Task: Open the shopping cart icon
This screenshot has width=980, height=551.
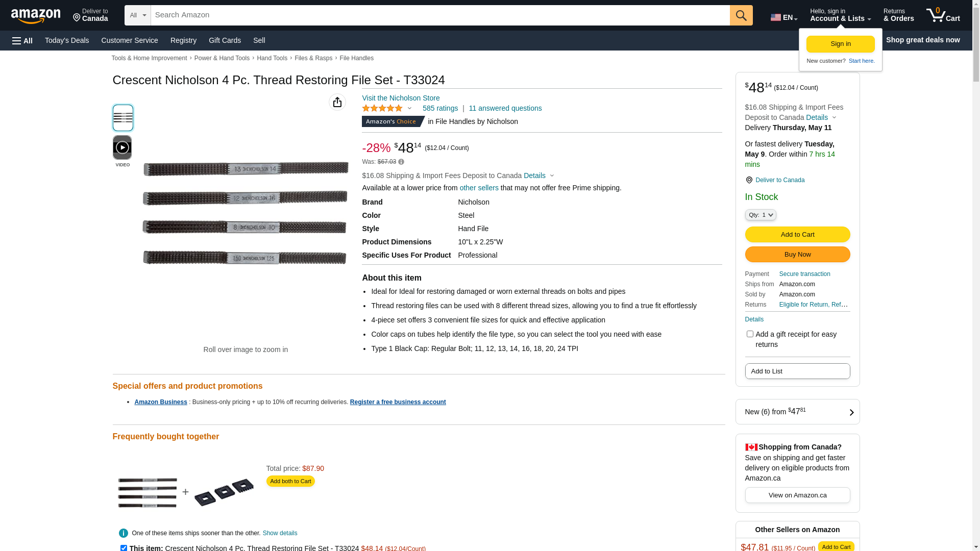Action: point(942,15)
